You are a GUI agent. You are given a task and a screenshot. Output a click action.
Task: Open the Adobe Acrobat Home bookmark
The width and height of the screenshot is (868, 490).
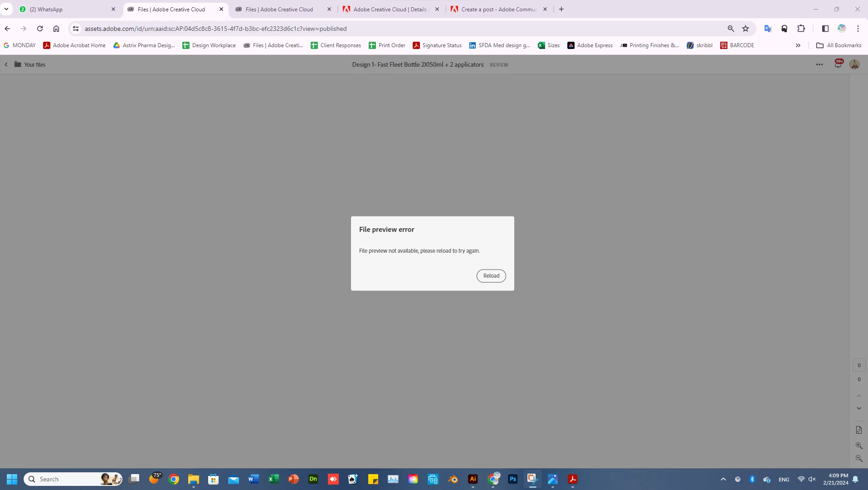click(74, 45)
